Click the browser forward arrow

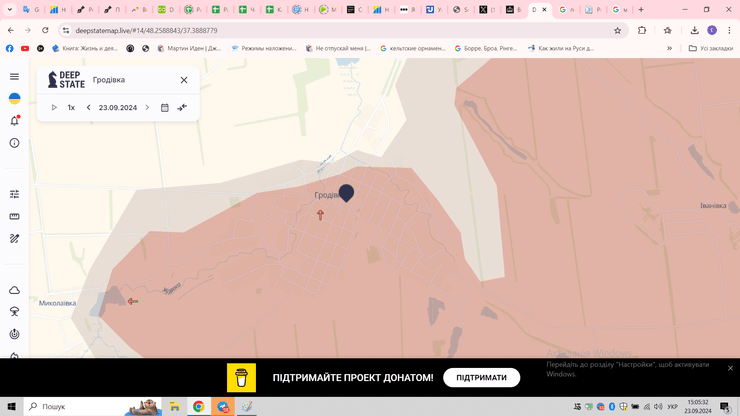tap(28, 30)
